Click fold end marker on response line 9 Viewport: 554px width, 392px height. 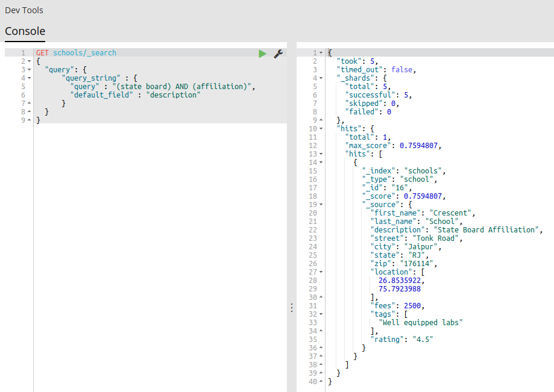(321, 120)
